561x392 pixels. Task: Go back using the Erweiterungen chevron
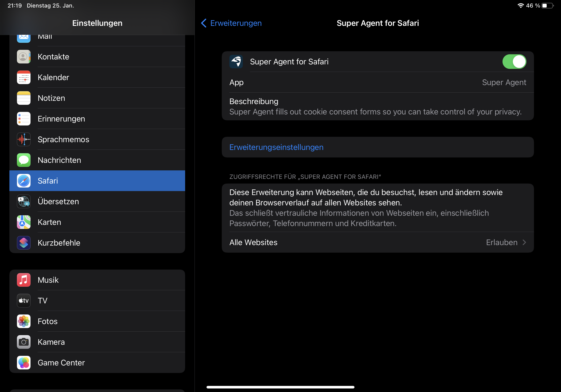click(204, 23)
